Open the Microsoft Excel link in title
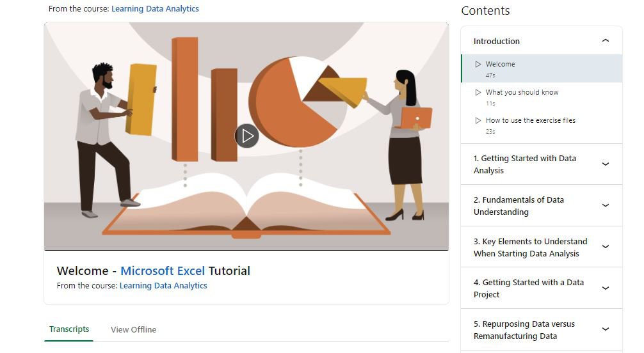The height and width of the screenshot is (353, 644). 163,271
